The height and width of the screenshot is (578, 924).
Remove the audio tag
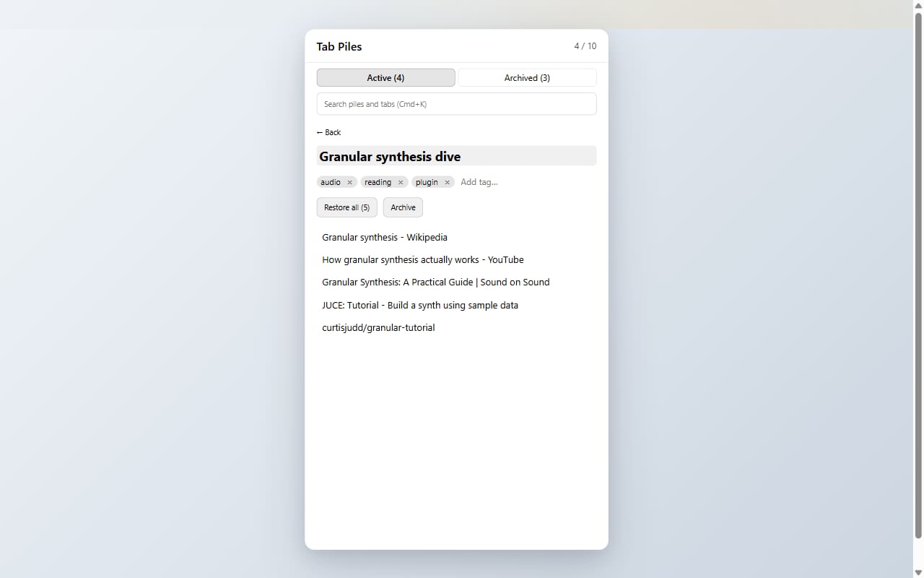[x=349, y=182]
